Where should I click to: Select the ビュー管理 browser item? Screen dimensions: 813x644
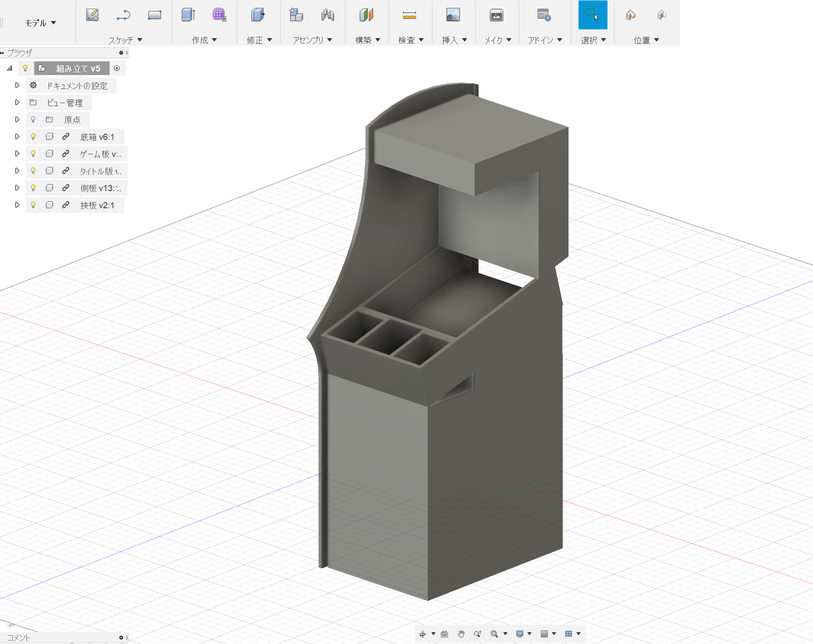tap(65, 103)
